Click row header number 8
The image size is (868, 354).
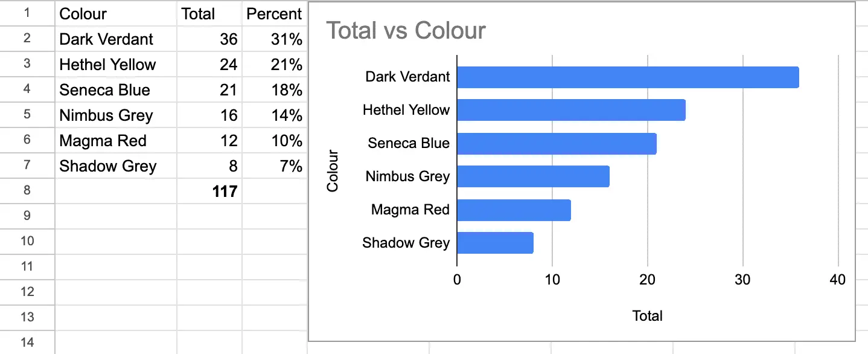[x=27, y=191]
